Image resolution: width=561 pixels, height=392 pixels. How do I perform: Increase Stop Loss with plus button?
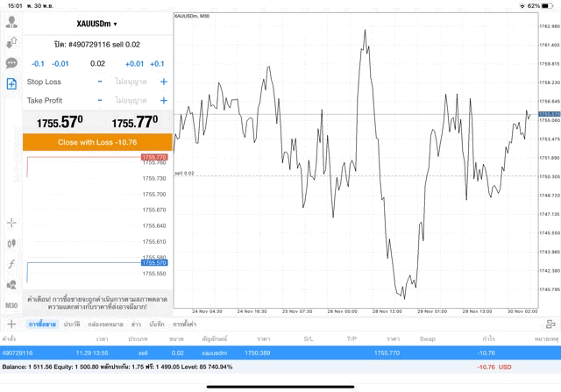(x=163, y=82)
